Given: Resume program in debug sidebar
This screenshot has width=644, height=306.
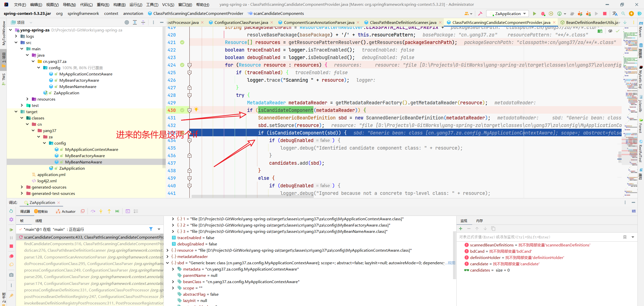Looking at the screenshot, I should point(11,230).
